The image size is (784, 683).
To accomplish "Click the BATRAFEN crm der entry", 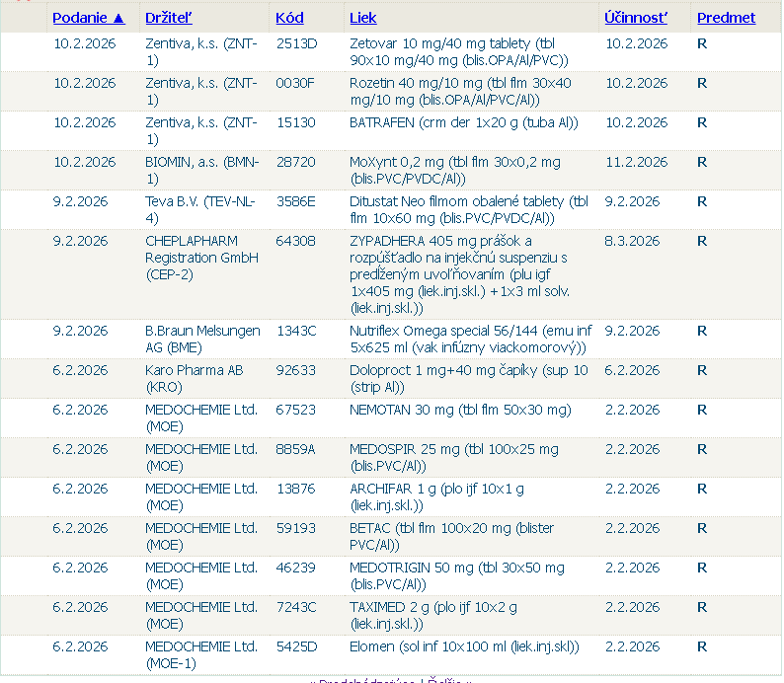I will point(463,123).
